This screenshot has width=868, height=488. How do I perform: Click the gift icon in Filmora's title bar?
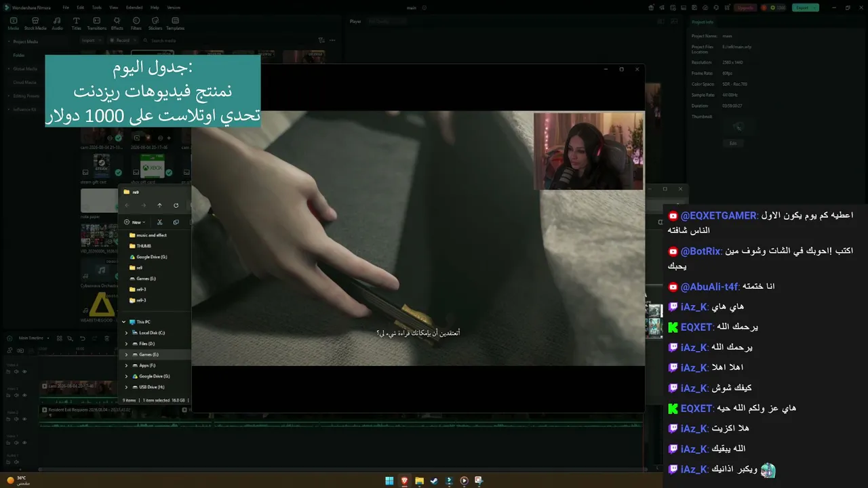click(651, 7)
